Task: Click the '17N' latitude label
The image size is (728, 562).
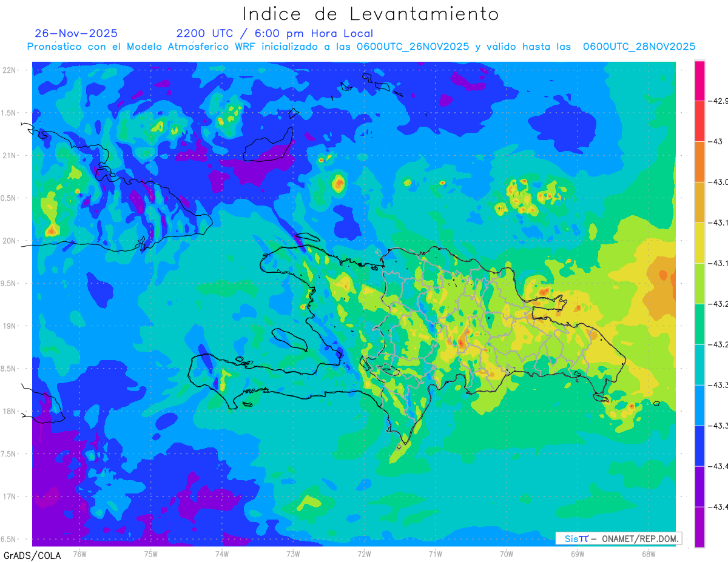Action: click(10, 497)
